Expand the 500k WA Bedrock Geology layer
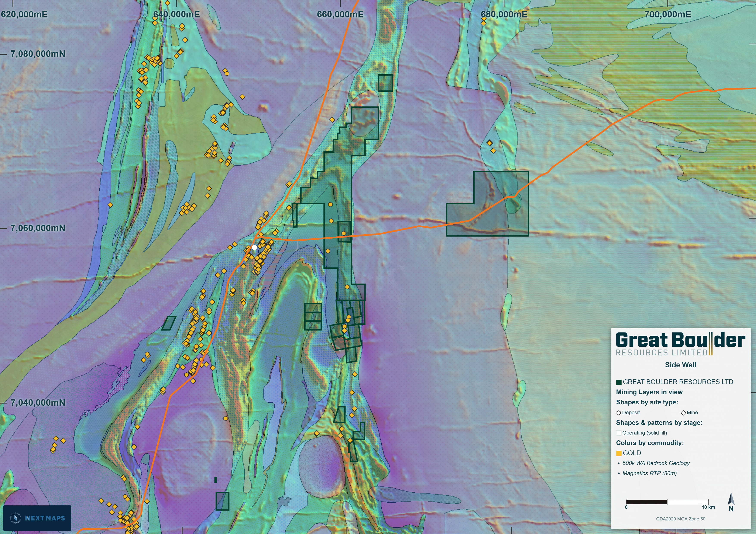This screenshot has height=534, width=756. pos(619,463)
